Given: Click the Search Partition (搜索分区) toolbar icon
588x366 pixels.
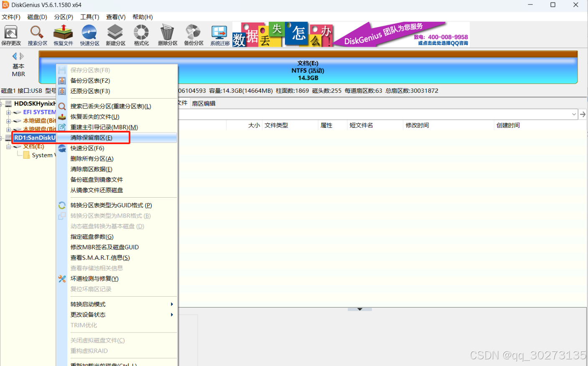Looking at the screenshot, I should click(37, 35).
